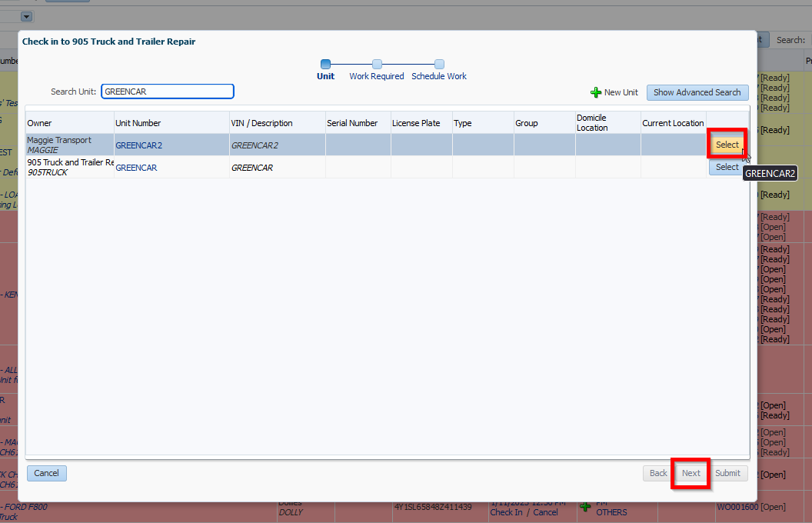
Task: Sort by Domicile Location column header
Action: (x=608, y=123)
